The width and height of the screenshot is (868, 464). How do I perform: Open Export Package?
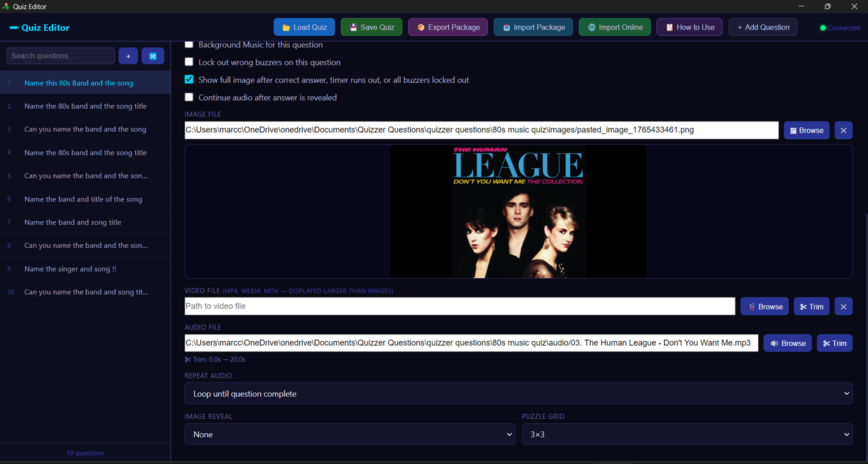[448, 27]
